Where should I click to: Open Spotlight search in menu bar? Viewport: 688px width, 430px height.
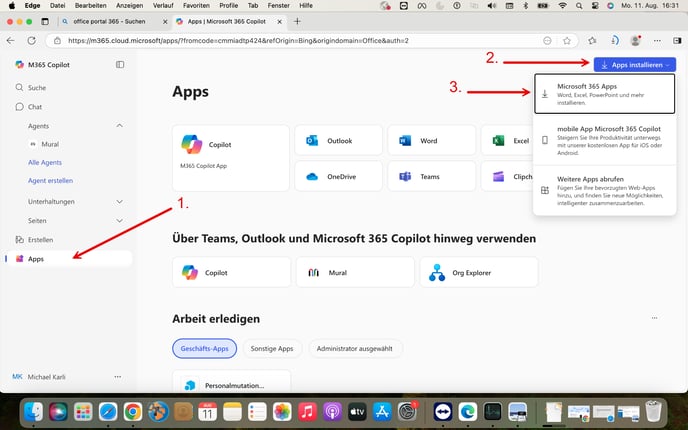[579, 6]
